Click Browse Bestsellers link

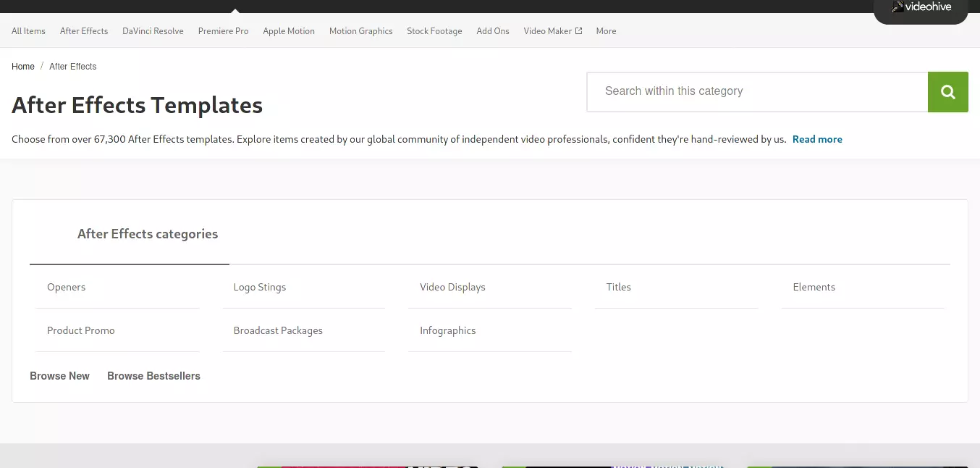(153, 376)
